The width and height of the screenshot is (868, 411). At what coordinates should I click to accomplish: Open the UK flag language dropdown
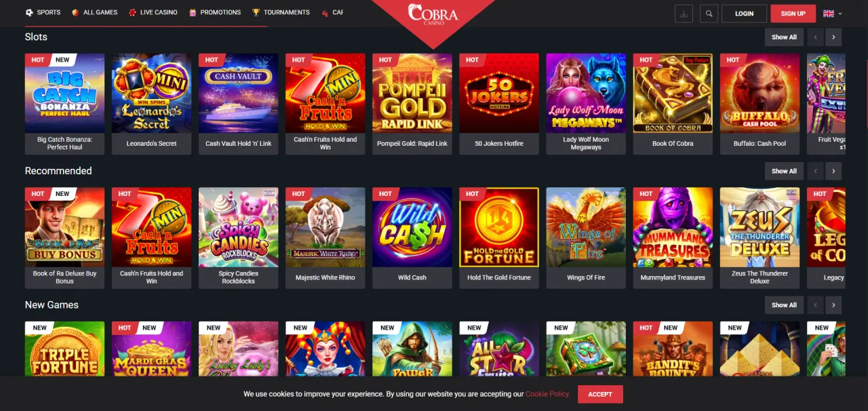(833, 14)
